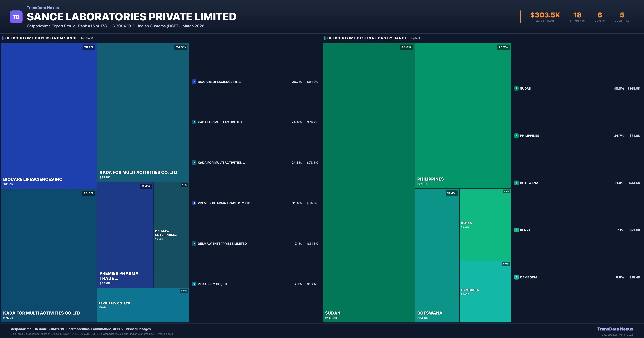Click rank badge 5 beside CAMBODIA in list

pyautogui.click(x=516, y=277)
